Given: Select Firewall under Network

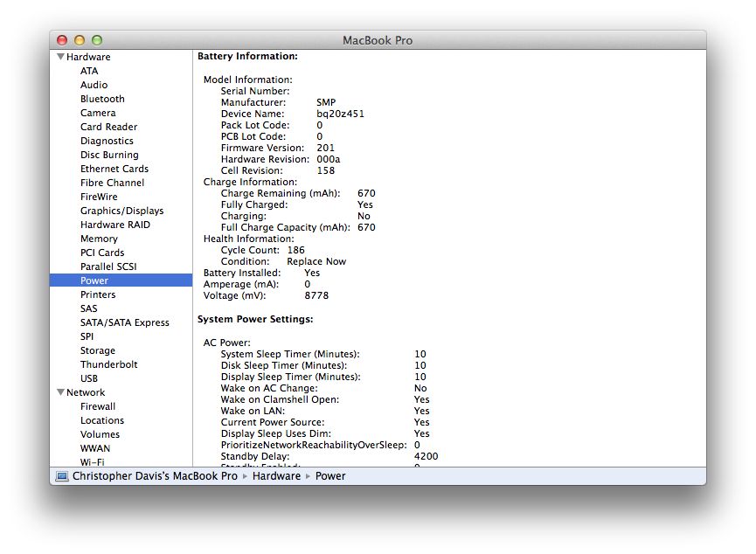Looking at the screenshot, I should pos(98,406).
